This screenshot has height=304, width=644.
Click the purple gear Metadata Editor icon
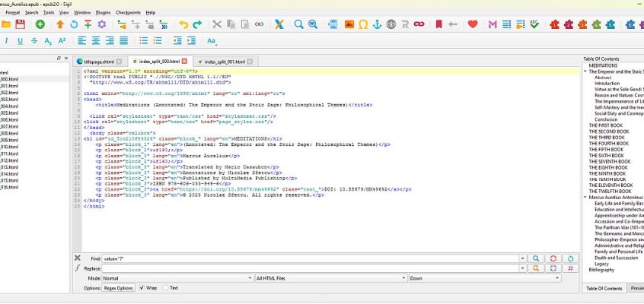[102, 24]
